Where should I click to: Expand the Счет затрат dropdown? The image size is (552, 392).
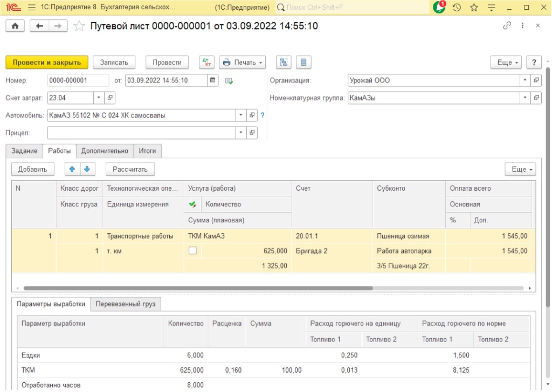pos(99,98)
